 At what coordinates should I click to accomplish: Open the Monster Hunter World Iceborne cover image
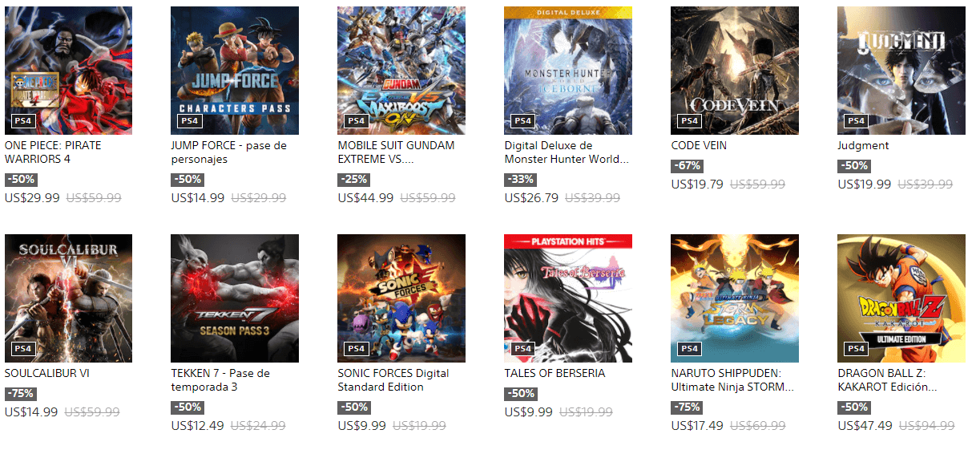[x=568, y=71]
